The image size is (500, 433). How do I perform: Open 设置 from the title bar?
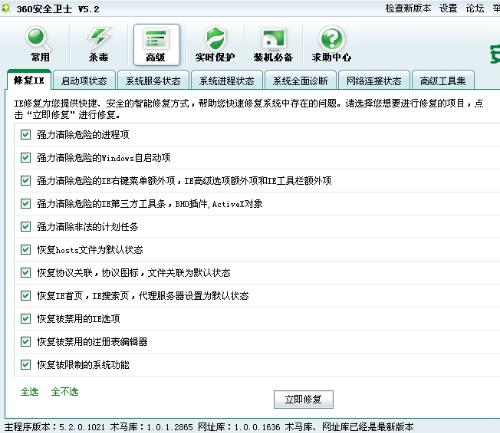[x=448, y=8]
